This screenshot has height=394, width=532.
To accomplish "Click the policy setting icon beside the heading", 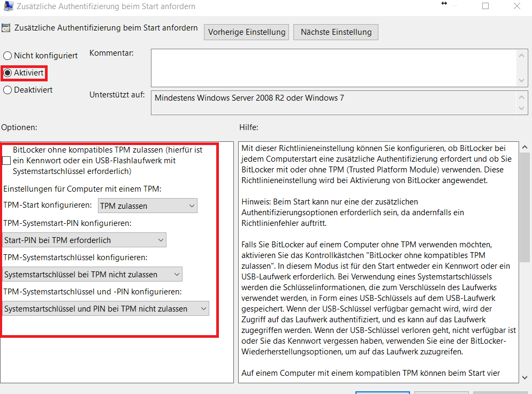I will pyautogui.click(x=6, y=28).
